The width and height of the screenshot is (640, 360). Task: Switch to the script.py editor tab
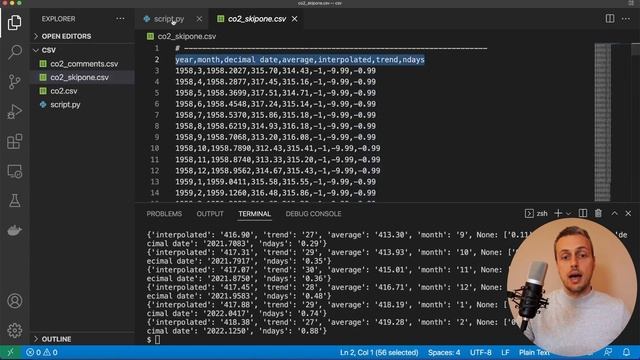(169, 19)
